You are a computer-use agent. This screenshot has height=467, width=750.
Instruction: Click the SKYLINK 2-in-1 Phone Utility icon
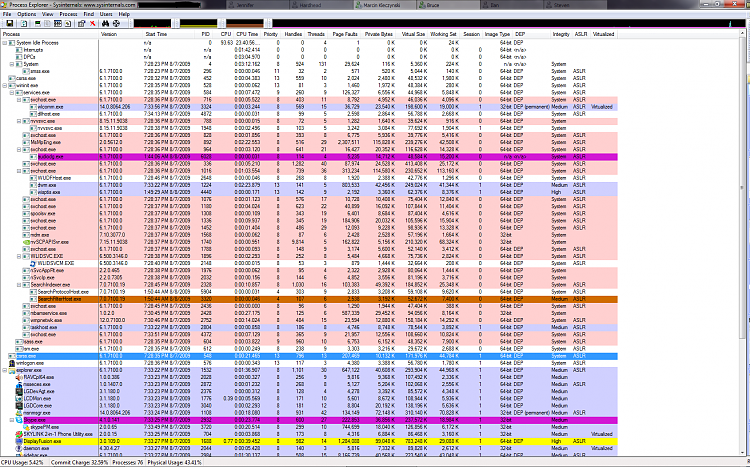[19, 434]
